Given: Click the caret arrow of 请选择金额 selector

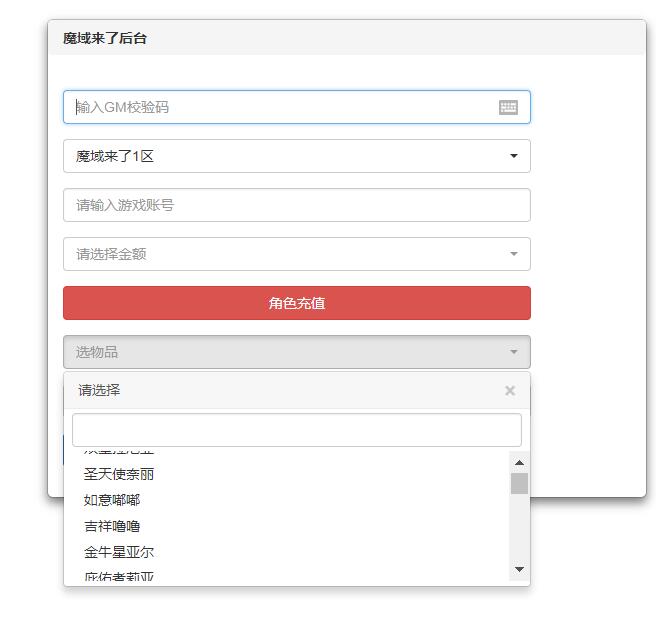Looking at the screenshot, I should [x=514, y=254].
